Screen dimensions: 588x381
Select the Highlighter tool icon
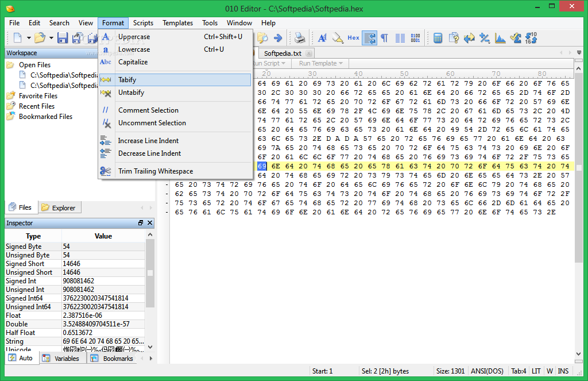click(x=338, y=37)
